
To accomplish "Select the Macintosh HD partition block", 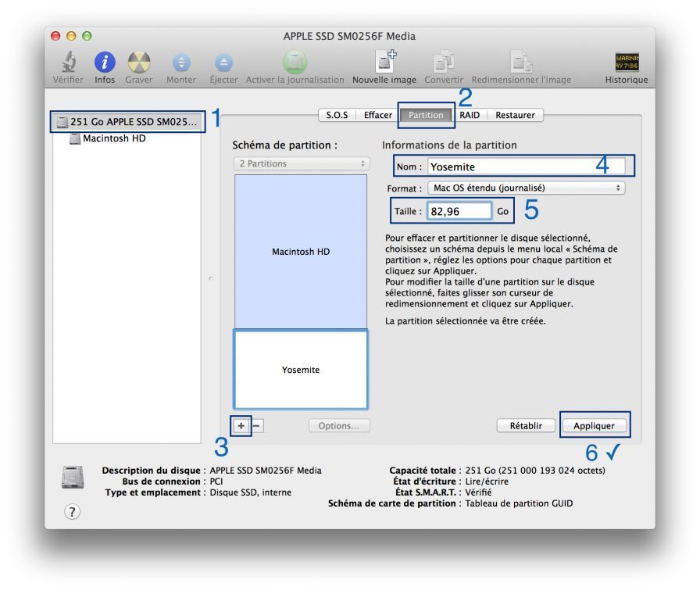I will (301, 252).
